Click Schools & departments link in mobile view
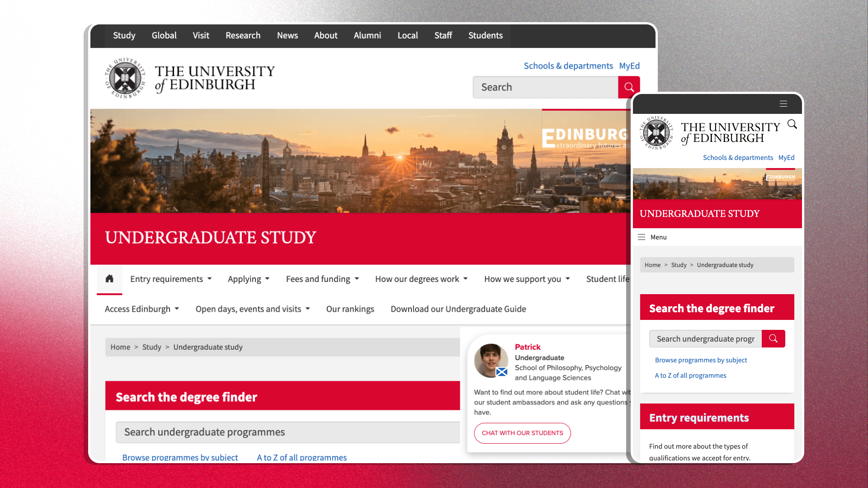 tap(738, 158)
